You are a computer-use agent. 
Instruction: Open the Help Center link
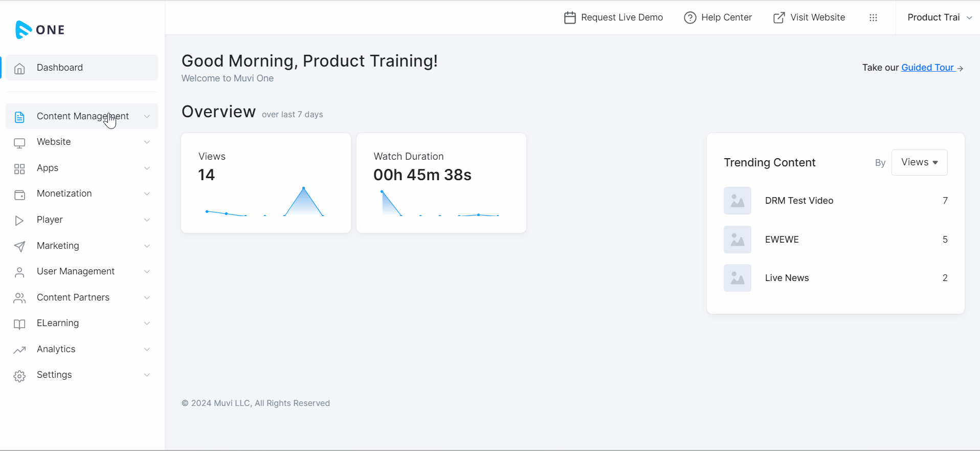click(718, 17)
